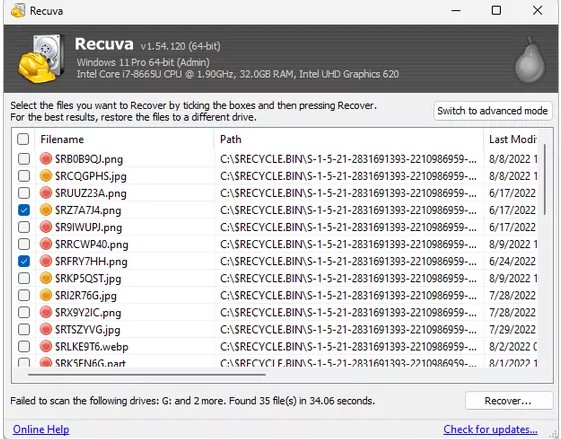Screen dimensions: 561x439
Task: Click the Intel Core i7-8665U hardware info line
Action: click(x=238, y=74)
